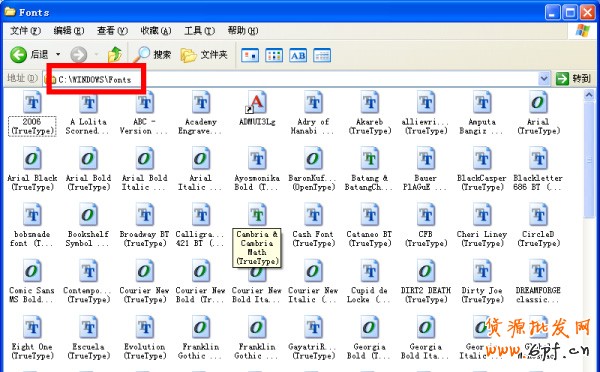Select the Escuela (TrueType) font
Screen dimensions: 600x372
pos(88,338)
